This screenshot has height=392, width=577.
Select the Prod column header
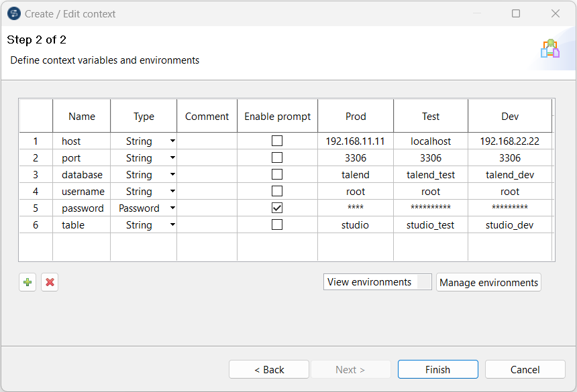[356, 117]
